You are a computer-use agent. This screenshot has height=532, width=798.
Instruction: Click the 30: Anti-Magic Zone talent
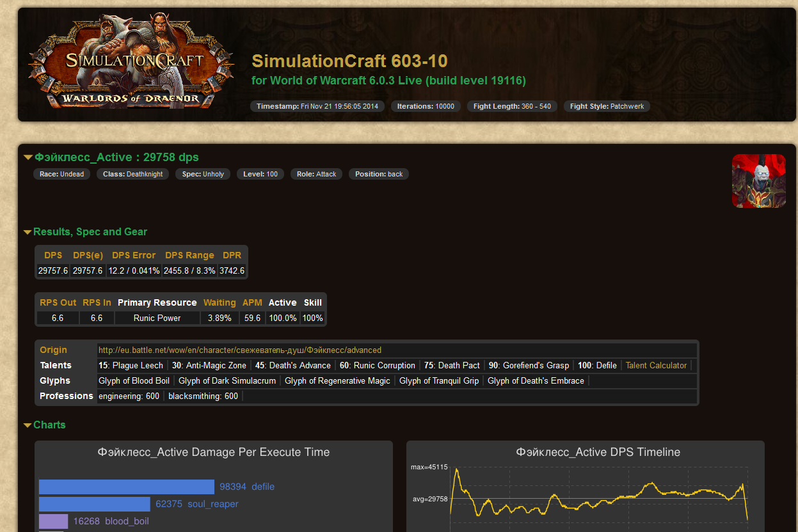click(x=209, y=366)
